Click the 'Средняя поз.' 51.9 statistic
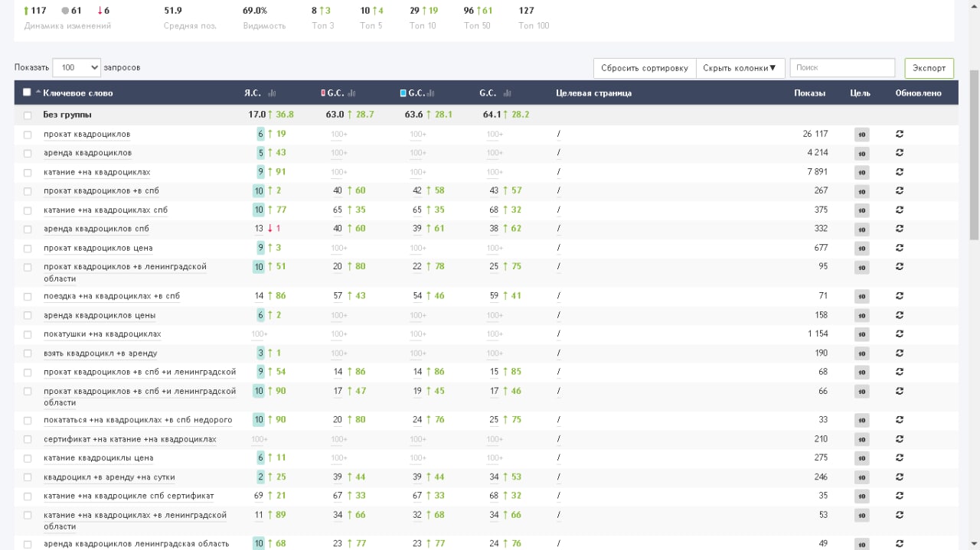Viewport: 980px width, 550px height. click(x=190, y=18)
